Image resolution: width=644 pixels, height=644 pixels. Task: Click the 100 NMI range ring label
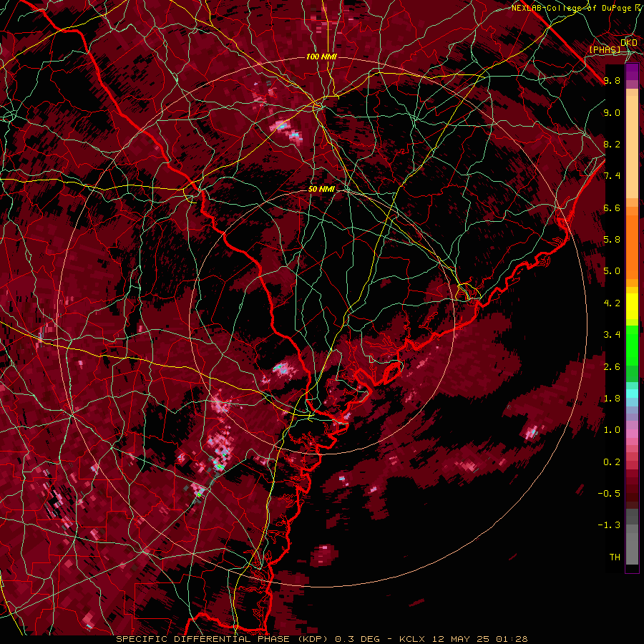tap(321, 57)
